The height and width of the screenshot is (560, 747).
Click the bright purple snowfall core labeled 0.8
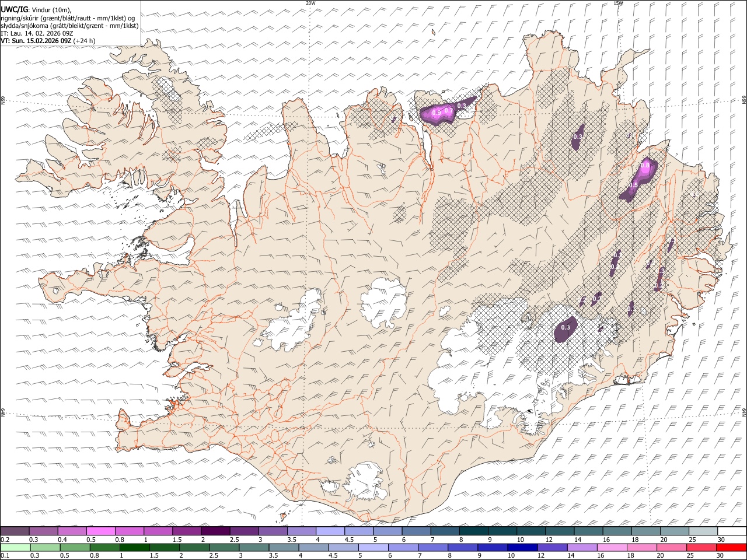[x=647, y=168]
